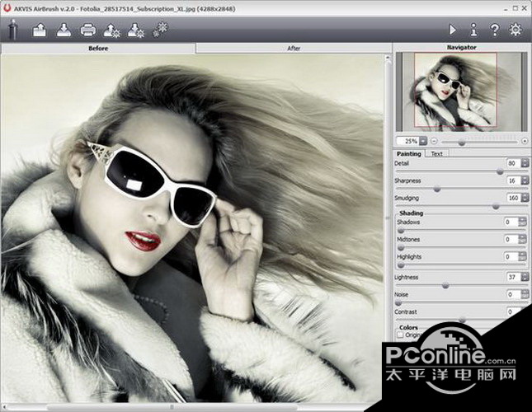The height and width of the screenshot is (412, 532).
Task: Switch to the After tab
Action: coord(293,48)
